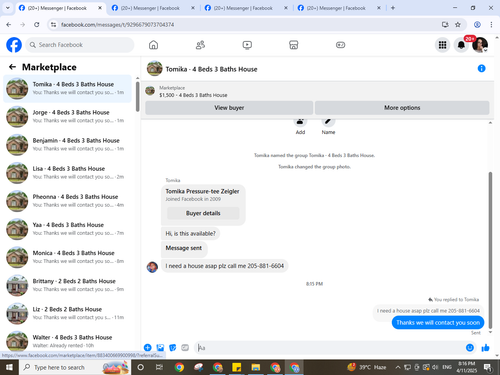Open the Friends icon in top navigation
Viewport: 500px width, 375px height.
point(200,45)
